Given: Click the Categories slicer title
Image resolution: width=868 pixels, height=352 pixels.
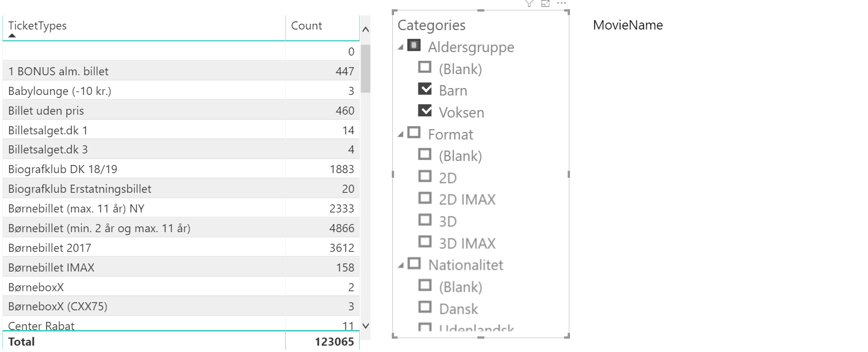Looking at the screenshot, I should (x=431, y=25).
